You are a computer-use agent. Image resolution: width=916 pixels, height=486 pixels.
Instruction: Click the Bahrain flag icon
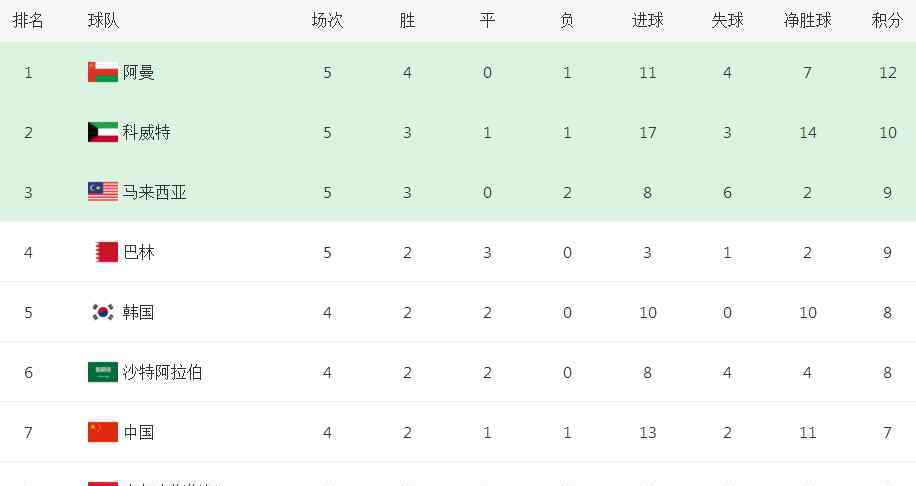107,252
